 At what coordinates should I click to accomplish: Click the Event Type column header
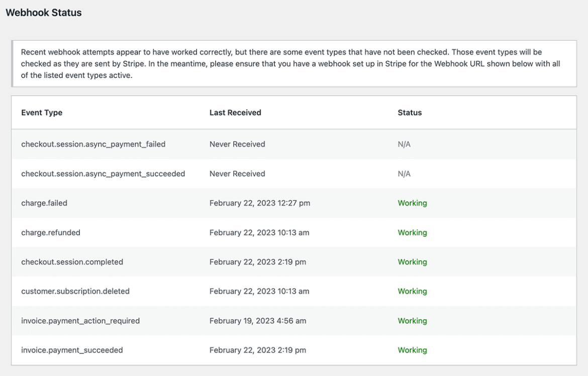42,112
